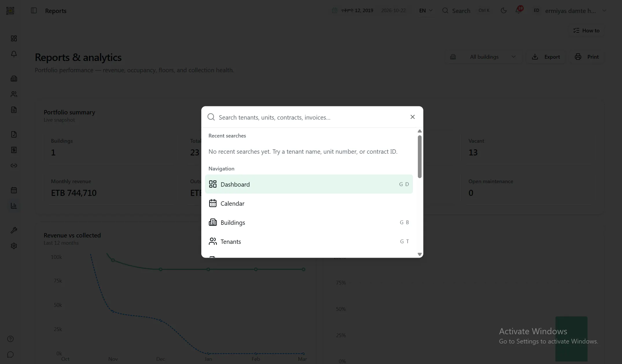This screenshot has width=622, height=364.
Task: Open the calendar icon in the sidebar
Action: 14,190
